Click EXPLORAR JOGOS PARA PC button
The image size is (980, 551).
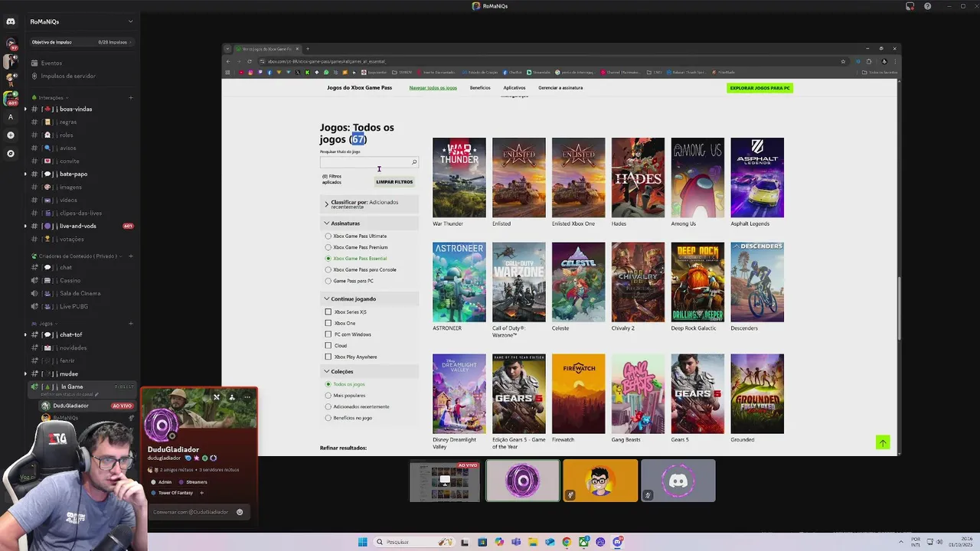[x=759, y=88]
